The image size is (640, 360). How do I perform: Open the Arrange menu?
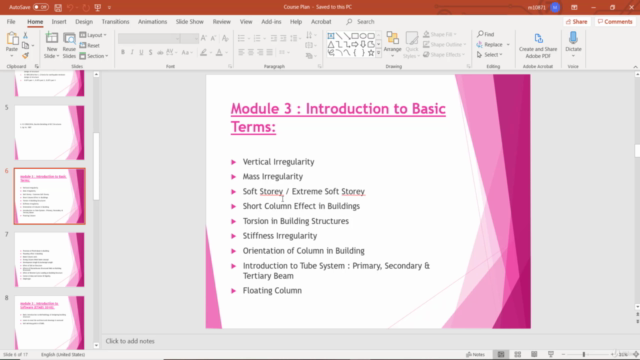click(392, 44)
